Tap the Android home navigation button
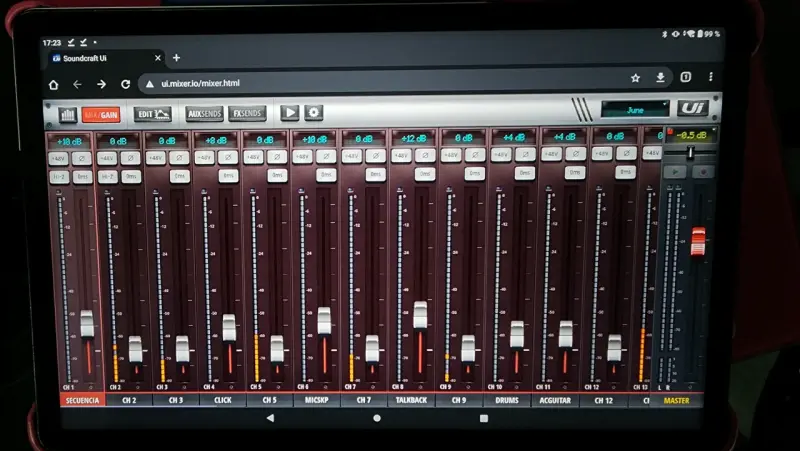The width and height of the screenshot is (800, 451). [377, 418]
